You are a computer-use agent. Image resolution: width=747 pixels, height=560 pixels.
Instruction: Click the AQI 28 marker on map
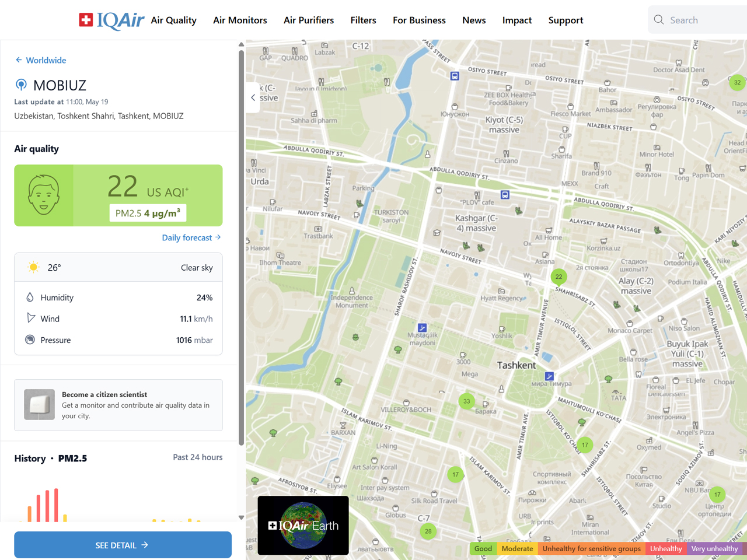click(428, 531)
